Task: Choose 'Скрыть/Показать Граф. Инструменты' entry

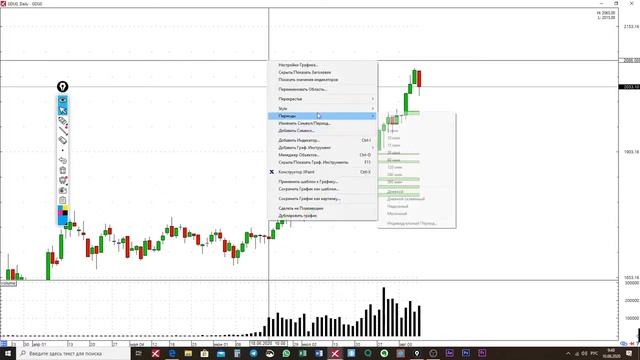Action: (322, 162)
